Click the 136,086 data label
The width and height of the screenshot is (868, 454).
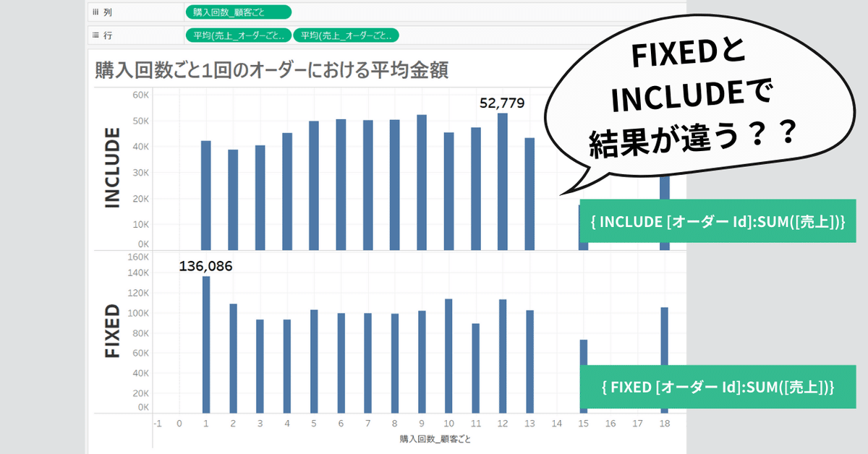[x=206, y=266]
